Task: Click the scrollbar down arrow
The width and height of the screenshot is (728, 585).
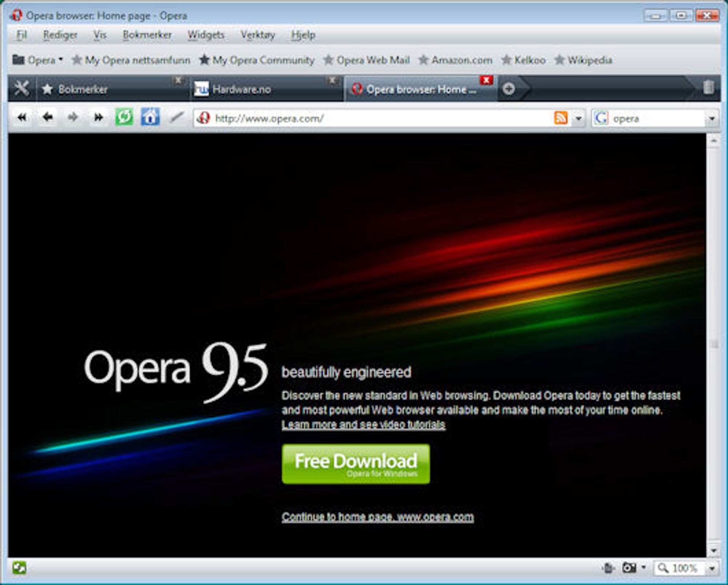Action: point(713,550)
